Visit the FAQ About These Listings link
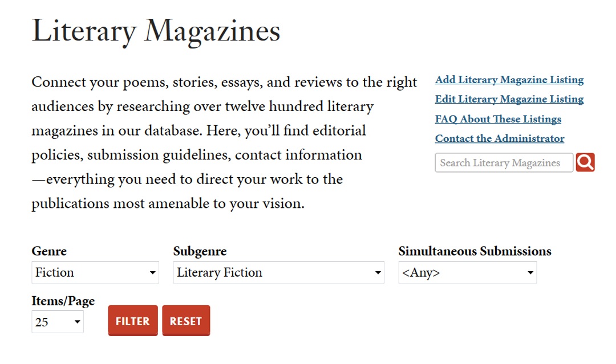Viewport: 616px width, 364px height. click(x=498, y=119)
